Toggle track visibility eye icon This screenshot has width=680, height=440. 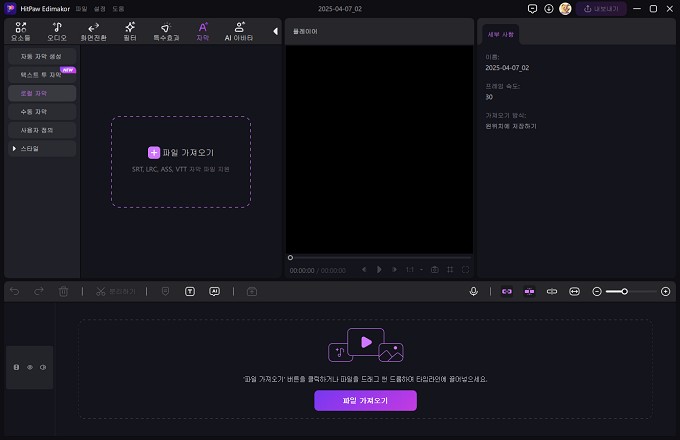(x=30, y=367)
